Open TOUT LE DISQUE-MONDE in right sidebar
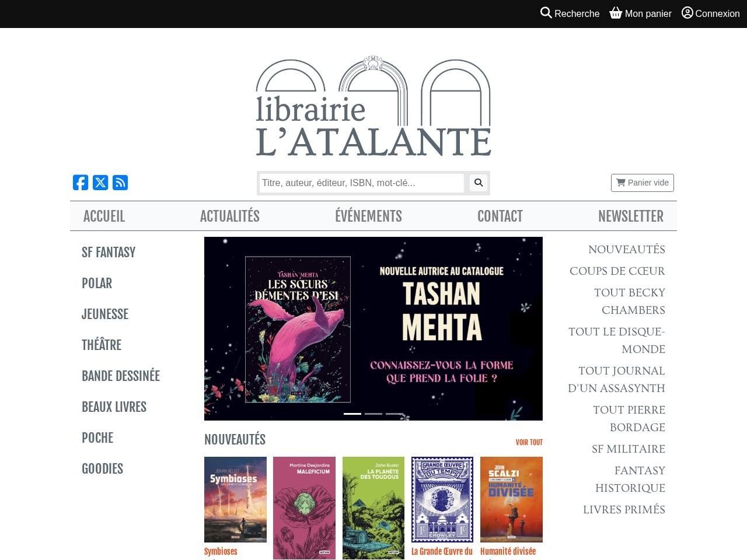 tap(617, 340)
